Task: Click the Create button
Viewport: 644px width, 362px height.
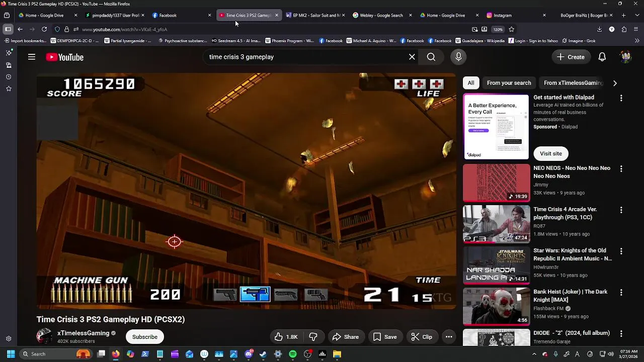Action: [x=571, y=57]
